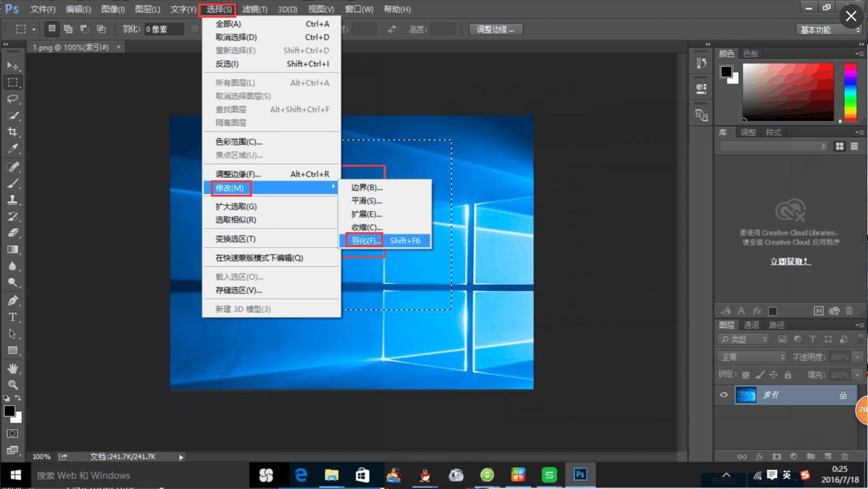Select the Dodge tool

[x=12, y=282]
